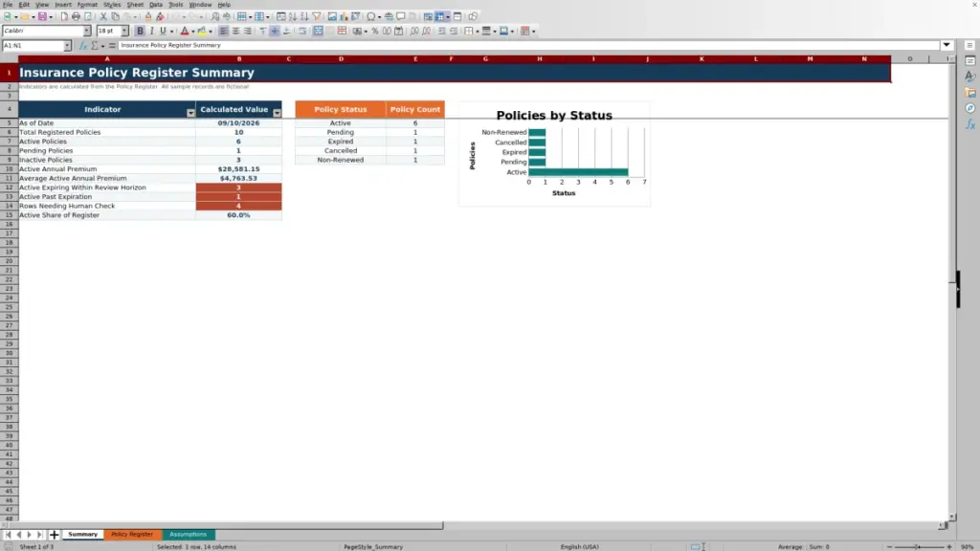Toggle Bold formatting
Screen dimensions: 980x551
140,32
